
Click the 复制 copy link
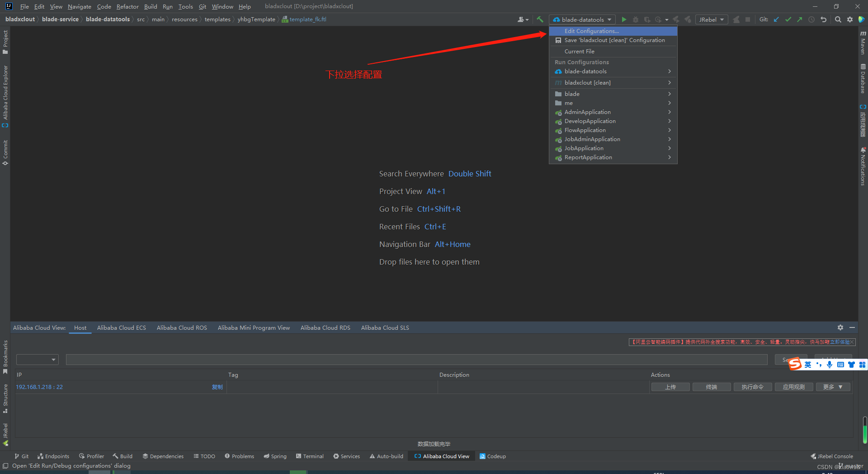(217, 387)
